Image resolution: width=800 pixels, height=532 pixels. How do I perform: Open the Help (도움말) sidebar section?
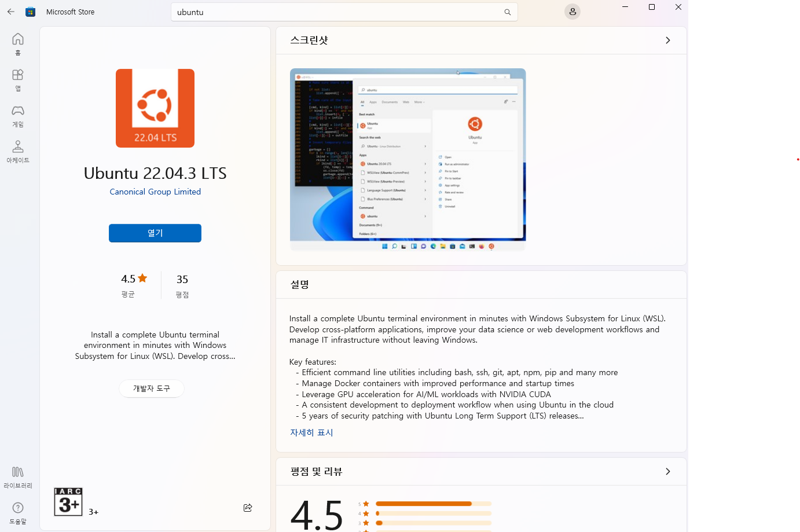(18, 513)
